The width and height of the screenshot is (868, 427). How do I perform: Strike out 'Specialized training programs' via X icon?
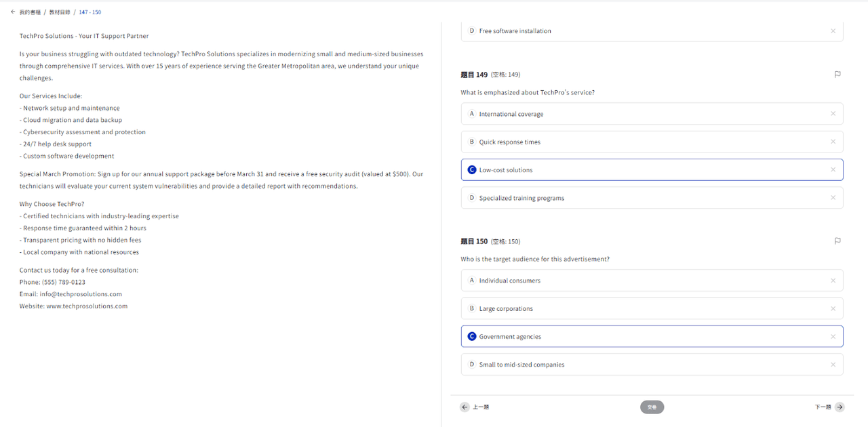(x=833, y=198)
